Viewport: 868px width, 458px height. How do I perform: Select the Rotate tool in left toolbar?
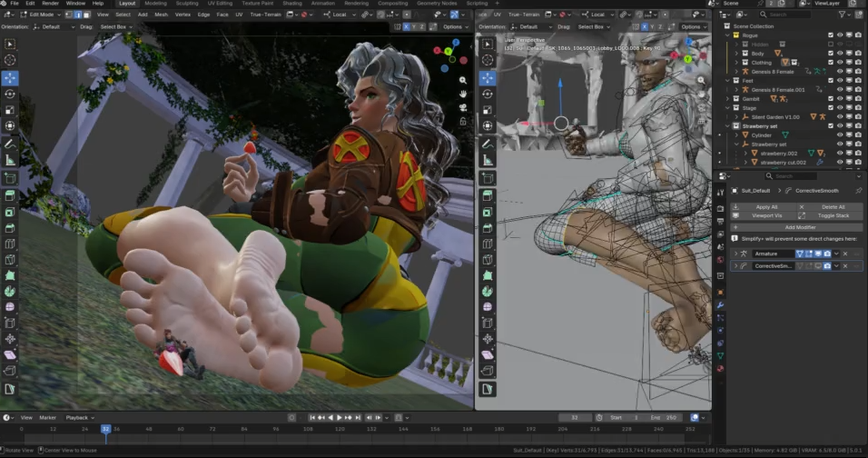[x=10, y=94]
